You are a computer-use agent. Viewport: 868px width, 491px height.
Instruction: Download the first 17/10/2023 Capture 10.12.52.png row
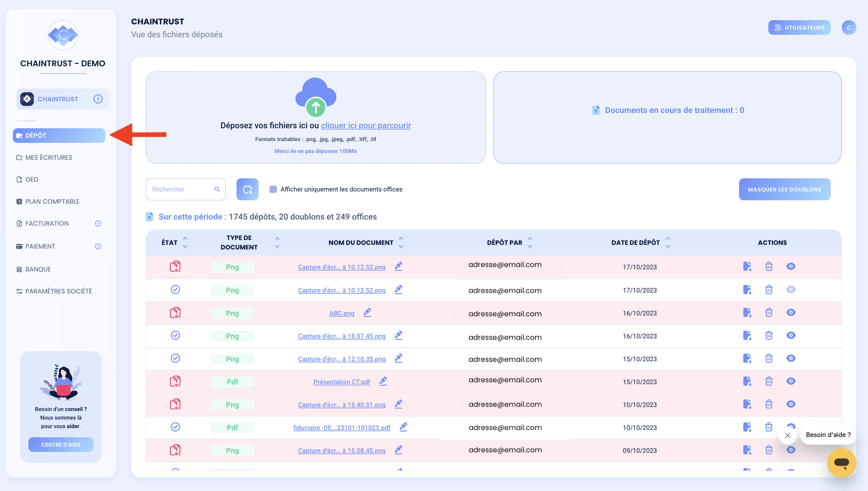[747, 266]
